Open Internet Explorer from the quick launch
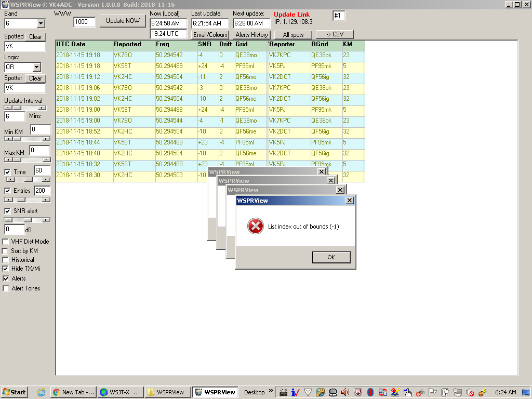 (42, 392)
